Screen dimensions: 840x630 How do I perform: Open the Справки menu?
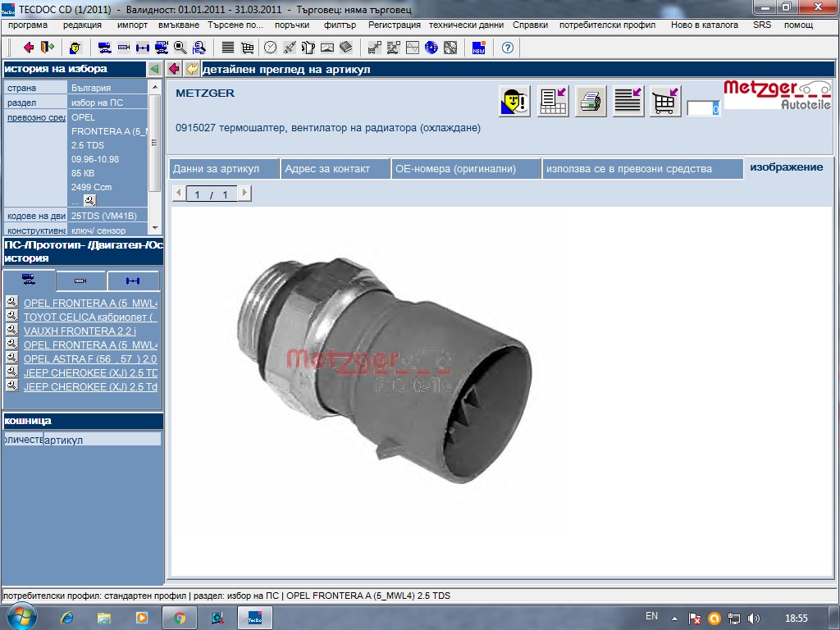click(531, 25)
